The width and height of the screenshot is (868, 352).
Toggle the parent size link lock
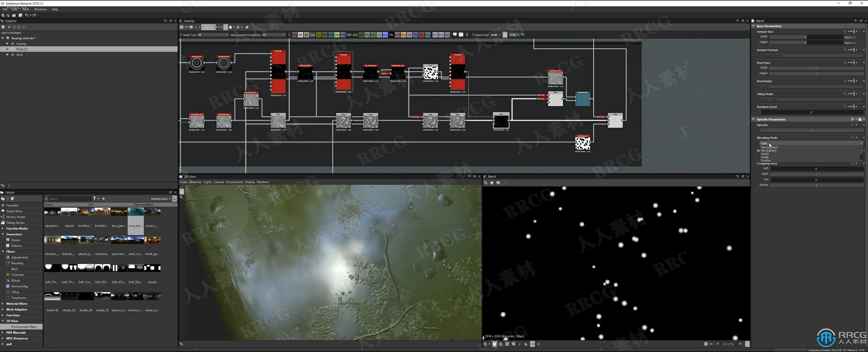(x=505, y=35)
